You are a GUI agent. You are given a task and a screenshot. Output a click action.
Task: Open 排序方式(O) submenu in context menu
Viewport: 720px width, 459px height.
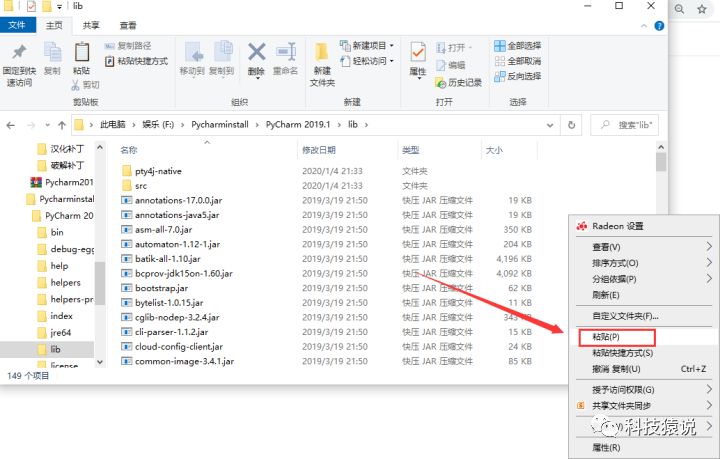pos(615,263)
